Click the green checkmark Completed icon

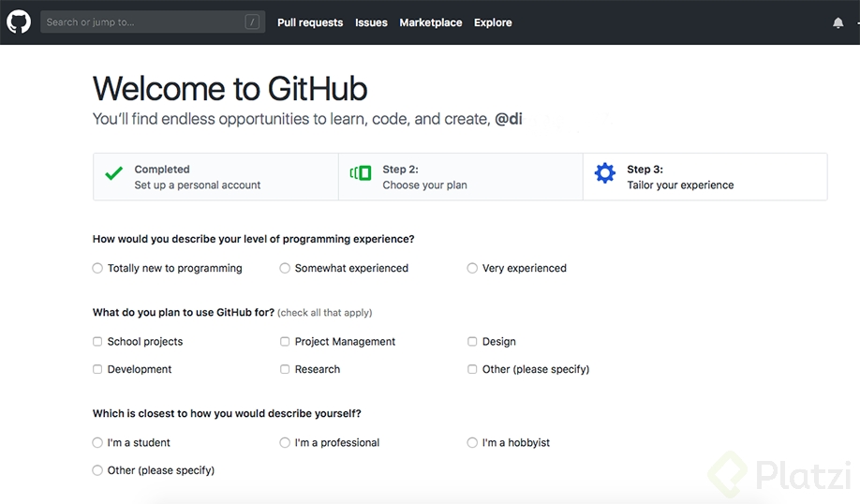(114, 173)
